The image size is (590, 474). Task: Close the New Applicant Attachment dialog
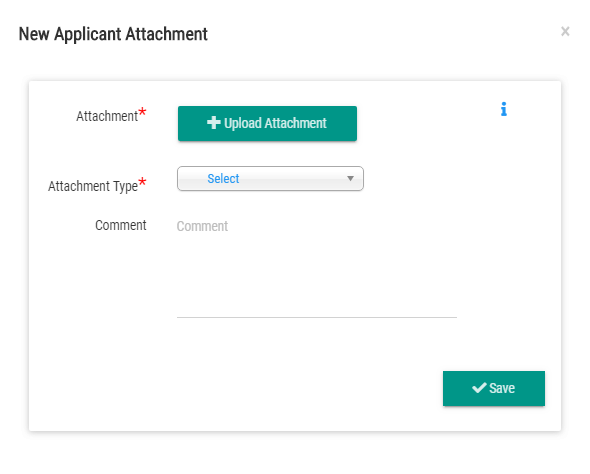565,31
